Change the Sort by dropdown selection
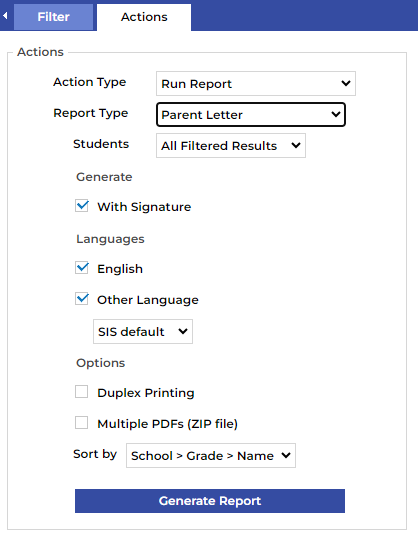418x540 pixels. point(211,456)
